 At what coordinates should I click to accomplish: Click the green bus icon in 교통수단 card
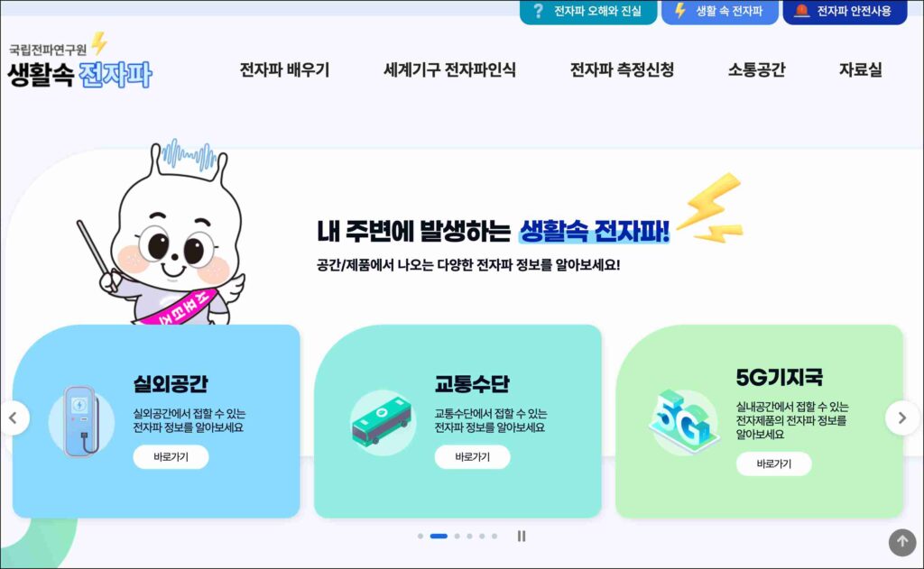[383, 422]
